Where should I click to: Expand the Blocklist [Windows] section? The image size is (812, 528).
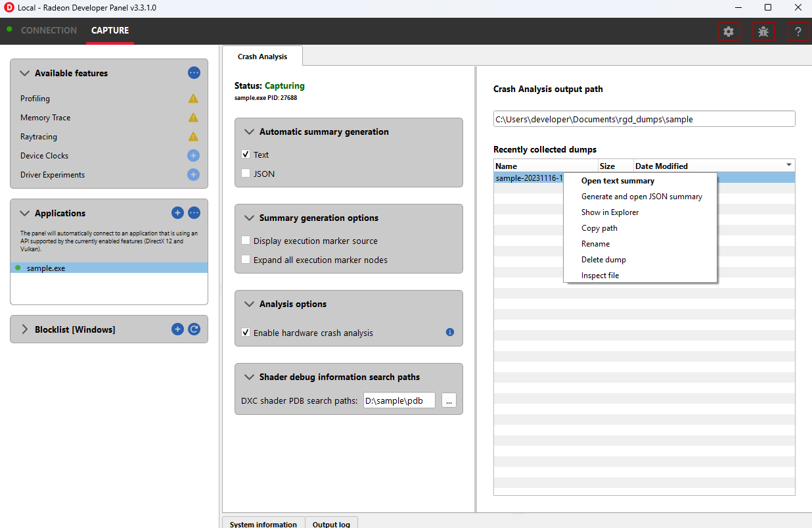point(25,329)
